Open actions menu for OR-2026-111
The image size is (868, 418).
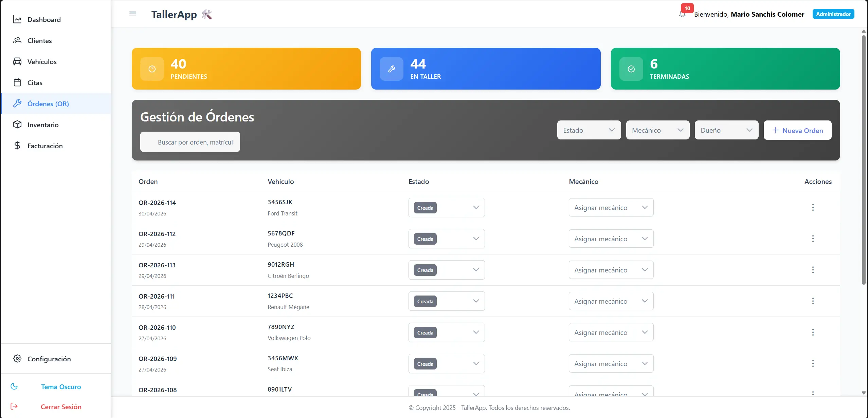(813, 301)
